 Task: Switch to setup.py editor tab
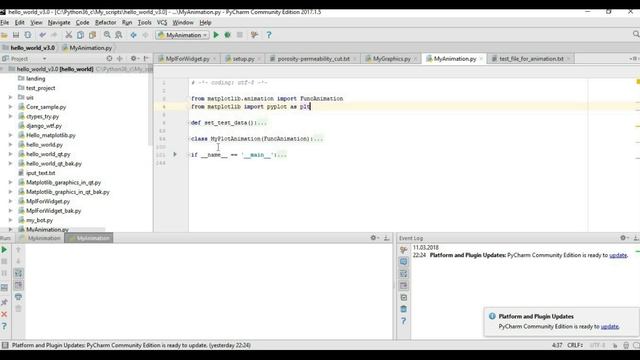tap(243, 59)
